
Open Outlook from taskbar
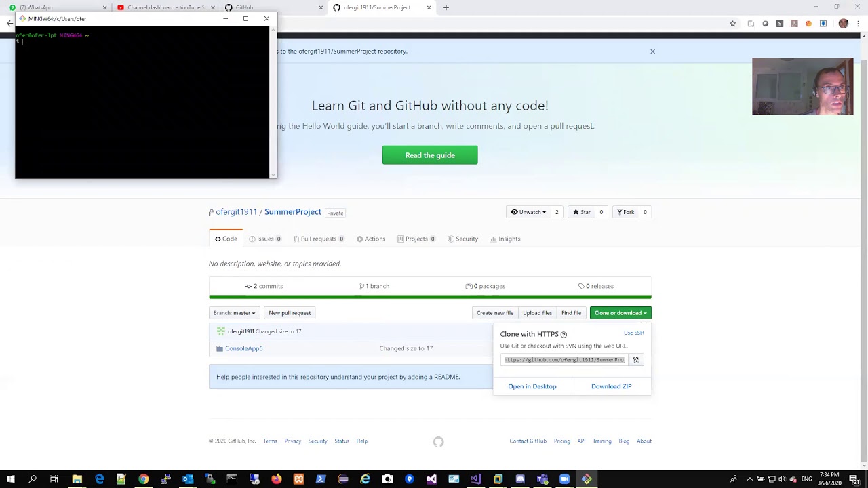[188, 479]
